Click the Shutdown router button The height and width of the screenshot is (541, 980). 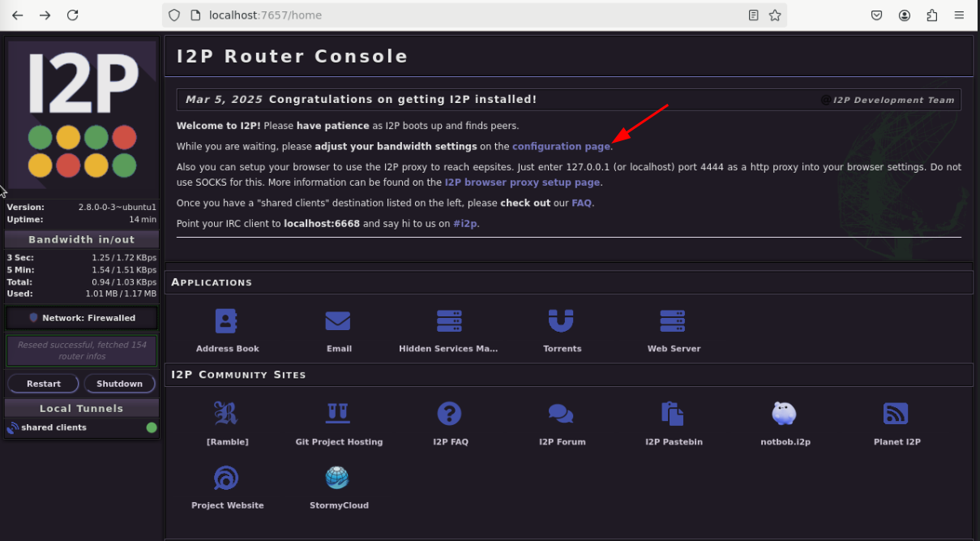pos(120,384)
